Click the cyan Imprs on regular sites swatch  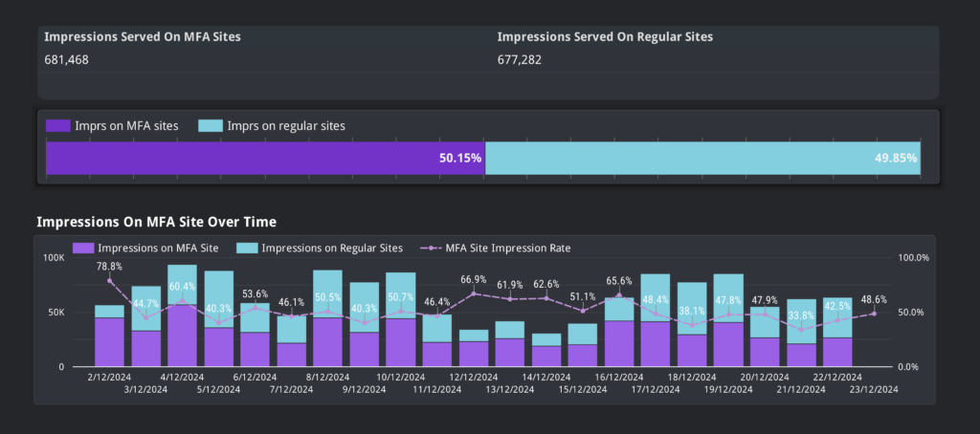pos(211,125)
